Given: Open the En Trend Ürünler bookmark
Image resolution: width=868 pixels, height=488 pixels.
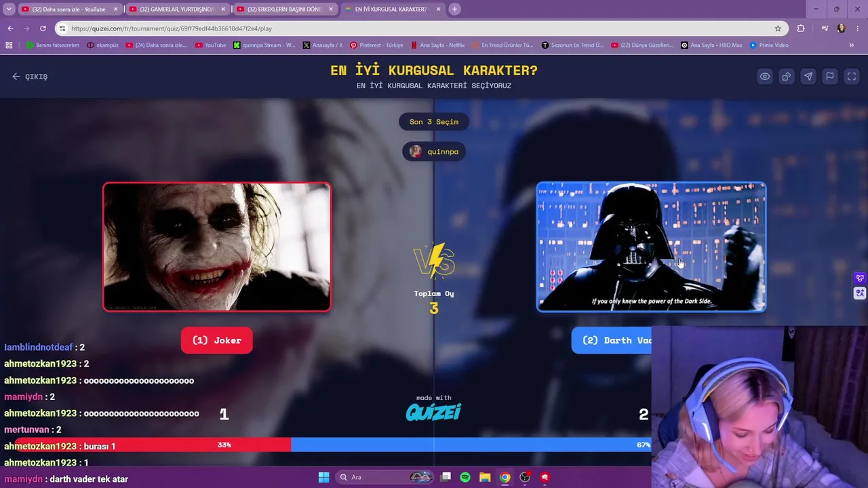Looking at the screenshot, I should tap(502, 45).
